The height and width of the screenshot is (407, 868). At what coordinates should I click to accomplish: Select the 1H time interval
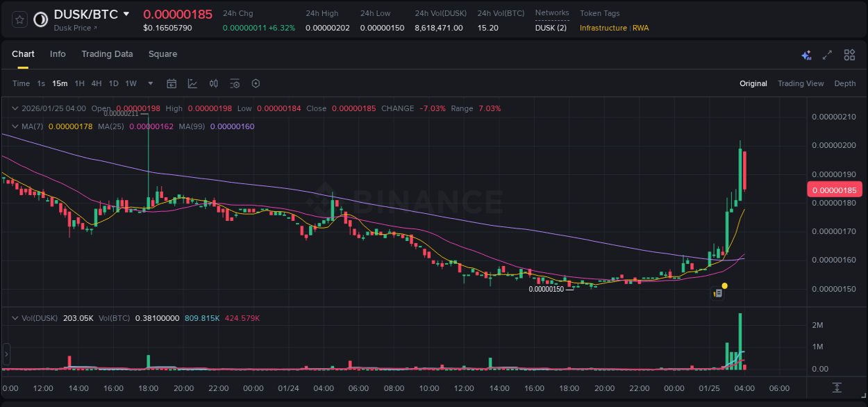[79, 83]
